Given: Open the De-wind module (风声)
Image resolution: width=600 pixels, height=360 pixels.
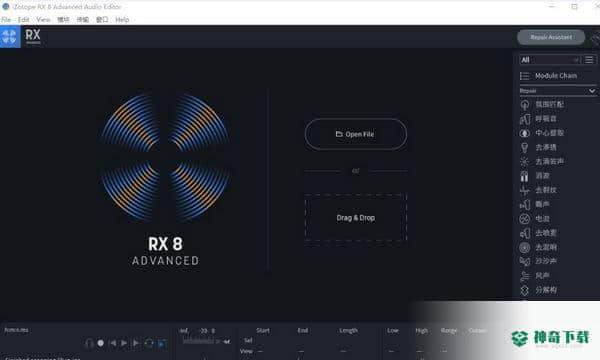Looking at the screenshot, I should click(x=535, y=275).
